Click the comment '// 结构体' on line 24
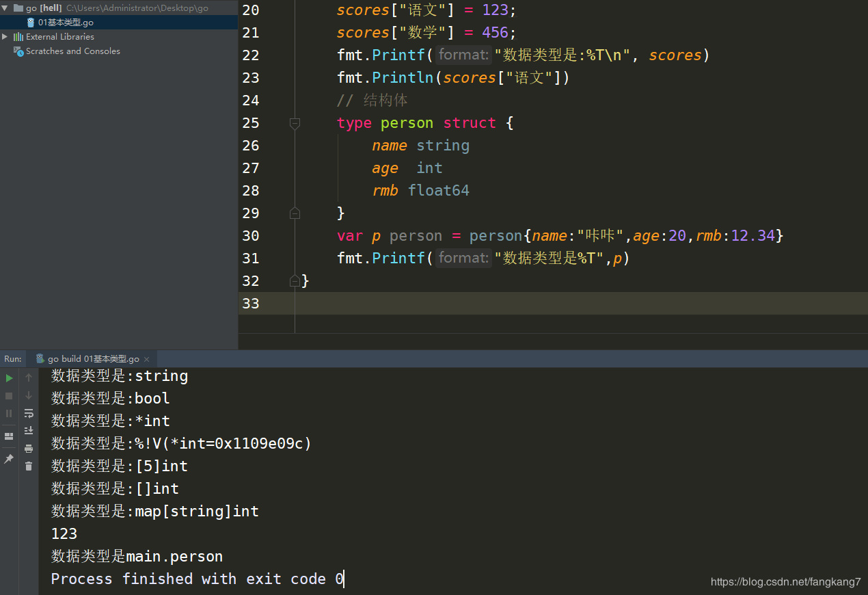Screen dimensions: 868x595 (x=372, y=101)
